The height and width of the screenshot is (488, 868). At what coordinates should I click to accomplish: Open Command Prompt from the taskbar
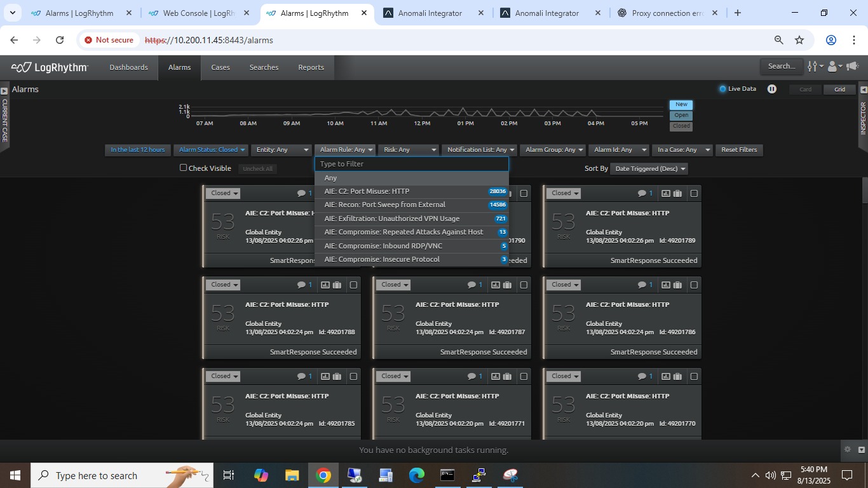[447, 475]
